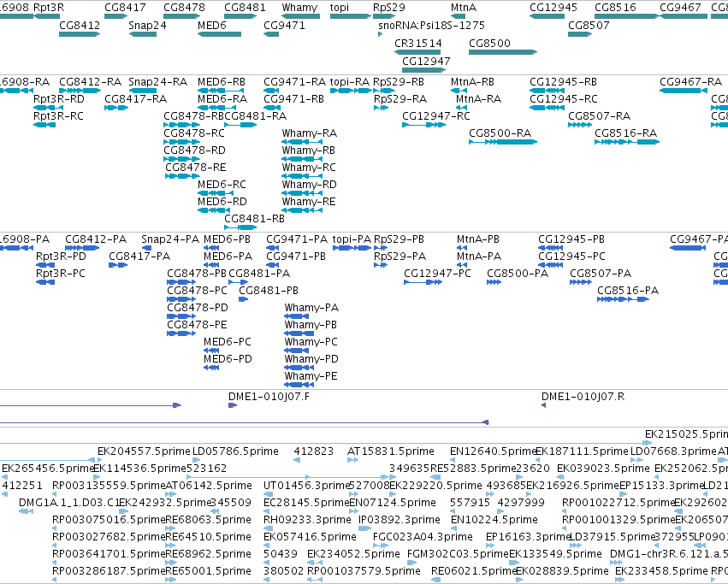Image resolution: width=728 pixels, height=584 pixels.
Task: Select transcript CG8481-RB
Action: (x=254, y=219)
